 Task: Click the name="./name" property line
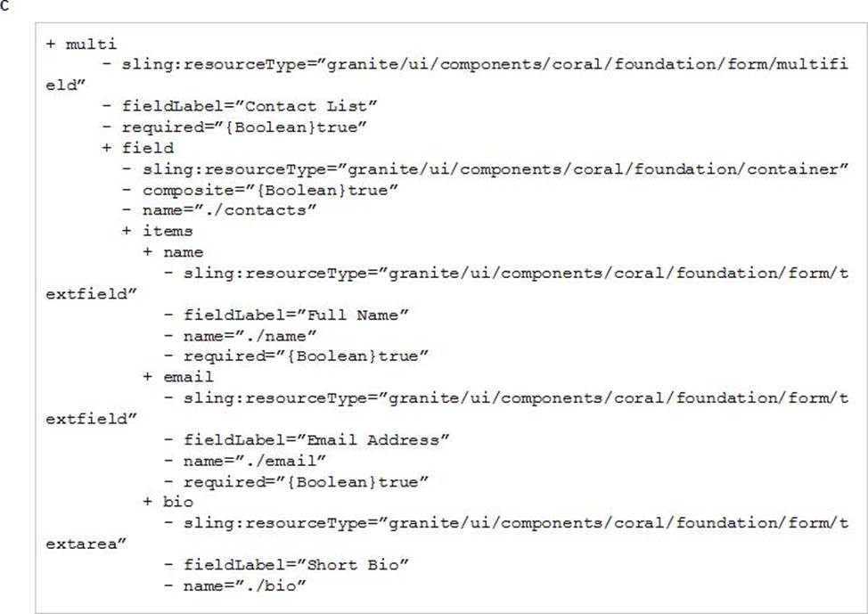(x=250, y=335)
